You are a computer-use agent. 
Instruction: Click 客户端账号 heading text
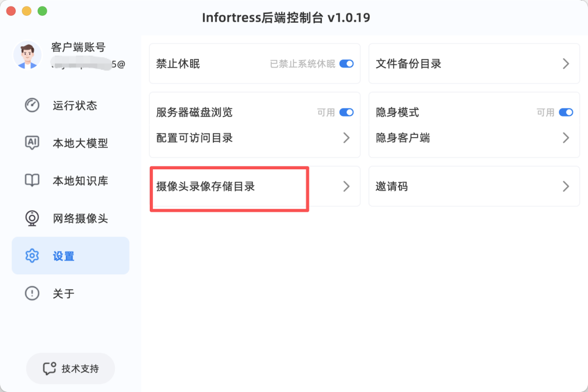(x=78, y=47)
